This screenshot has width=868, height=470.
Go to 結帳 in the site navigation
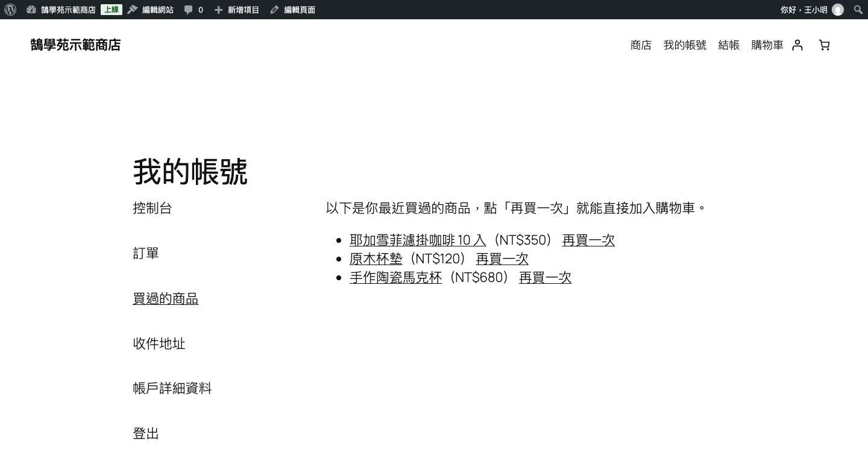pos(729,45)
